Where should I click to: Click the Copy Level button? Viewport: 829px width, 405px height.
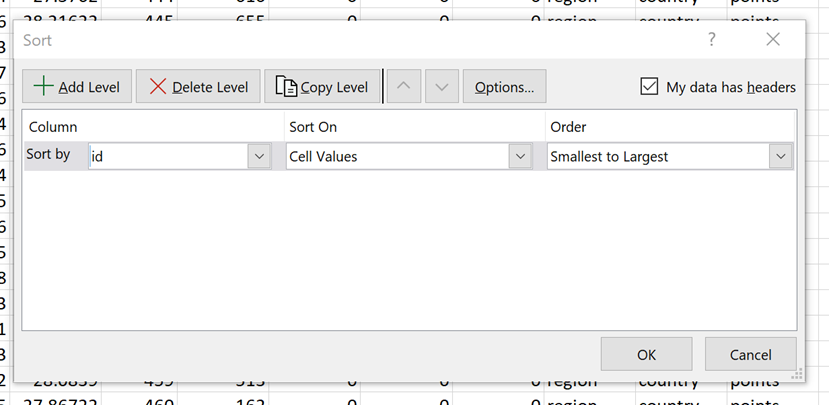pos(322,87)
